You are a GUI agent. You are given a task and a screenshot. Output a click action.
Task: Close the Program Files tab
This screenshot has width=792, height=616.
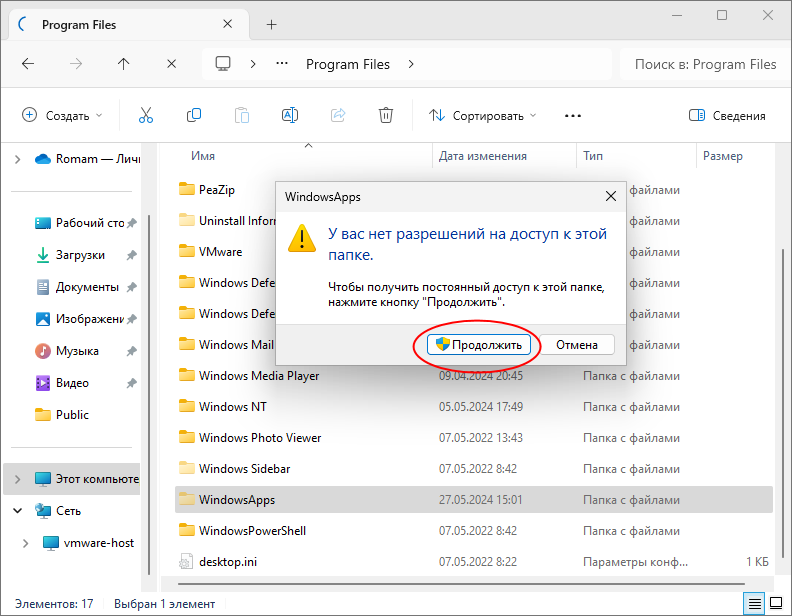pos(228,24)
